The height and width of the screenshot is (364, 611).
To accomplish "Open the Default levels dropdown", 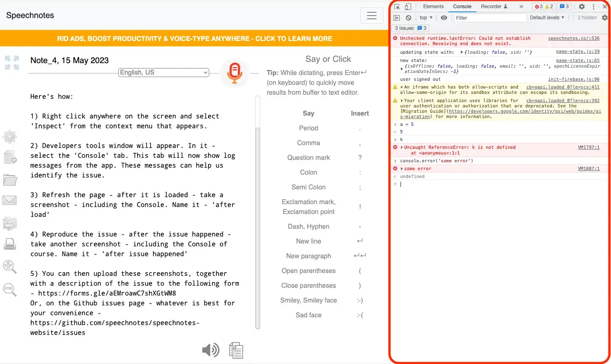I will pyautogui.click(x=547, y=18).
